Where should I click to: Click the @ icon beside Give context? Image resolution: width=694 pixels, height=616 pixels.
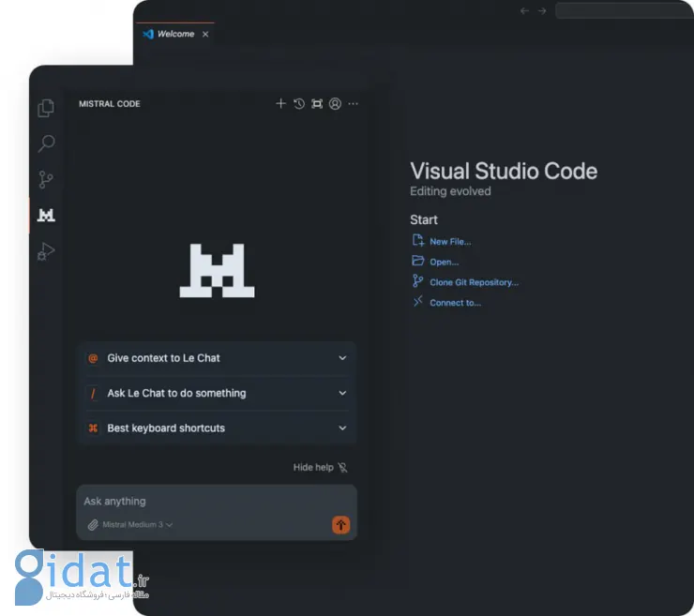tap(93, 358)
